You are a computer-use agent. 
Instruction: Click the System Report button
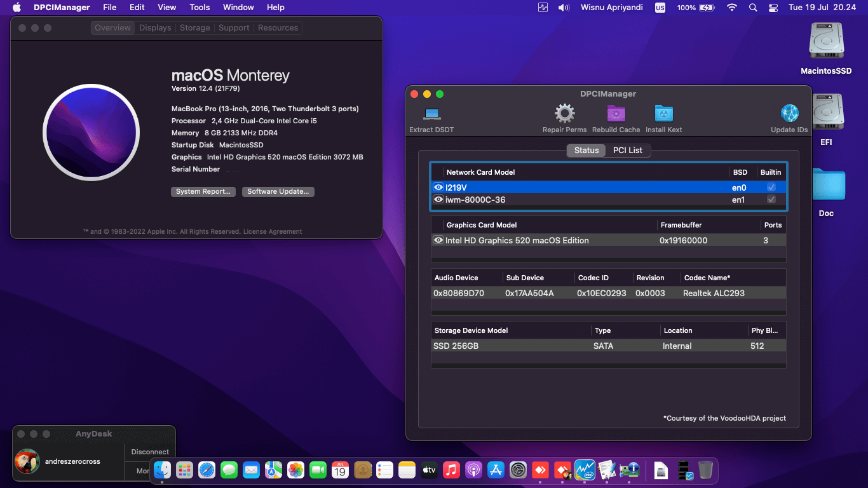tap(203, 191)
